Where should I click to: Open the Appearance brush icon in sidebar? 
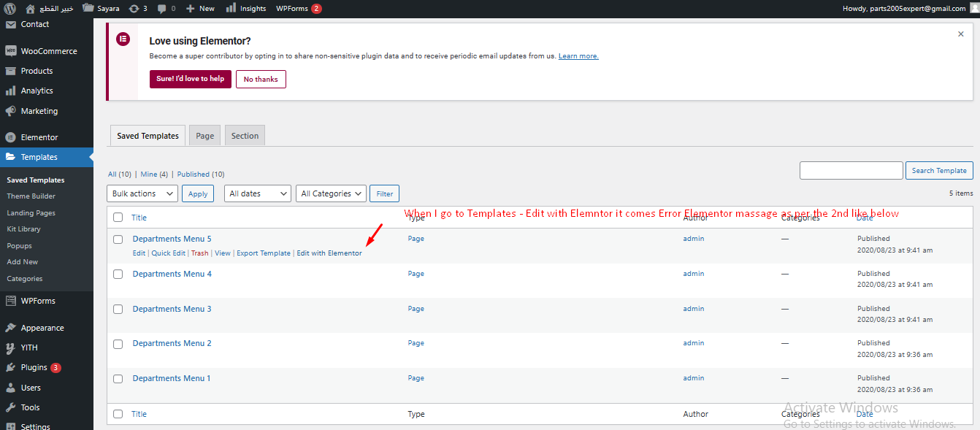click(x=10, y=328)
